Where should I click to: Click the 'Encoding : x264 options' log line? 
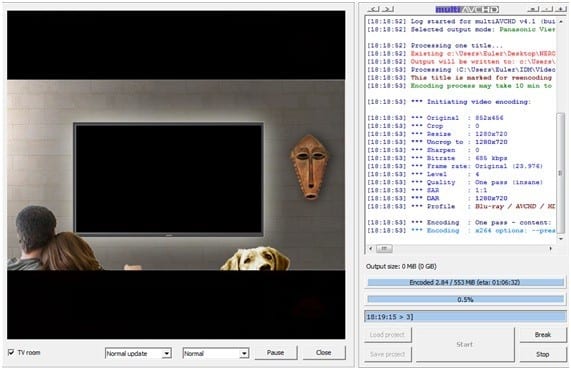point(461,230)
